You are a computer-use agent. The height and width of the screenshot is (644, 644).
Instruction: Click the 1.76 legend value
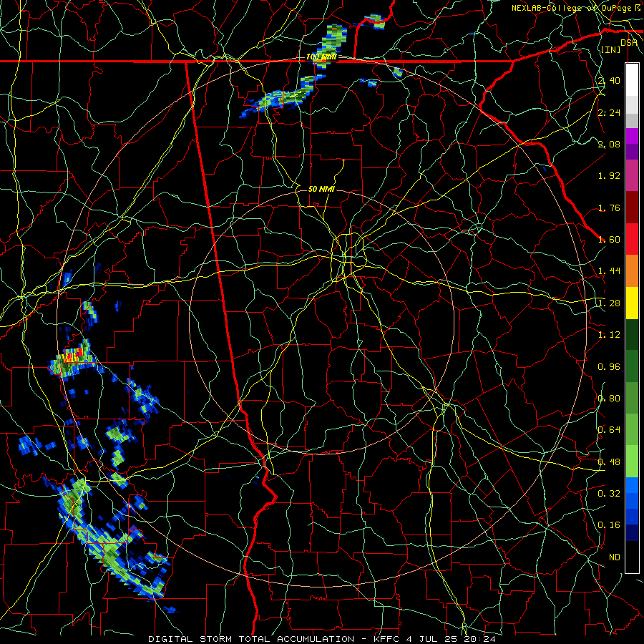(609, 208)
